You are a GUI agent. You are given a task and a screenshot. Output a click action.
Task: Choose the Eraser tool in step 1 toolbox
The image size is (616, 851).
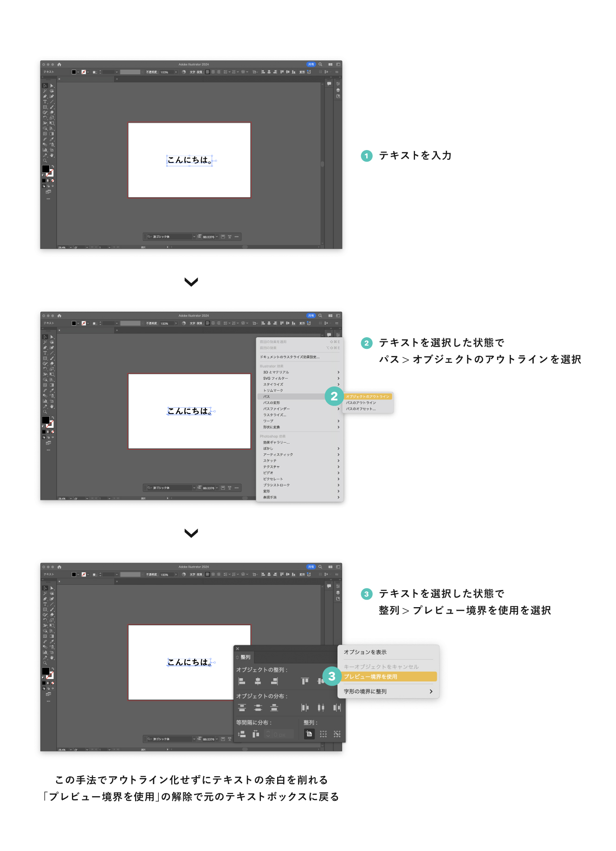tap(52, 112)
